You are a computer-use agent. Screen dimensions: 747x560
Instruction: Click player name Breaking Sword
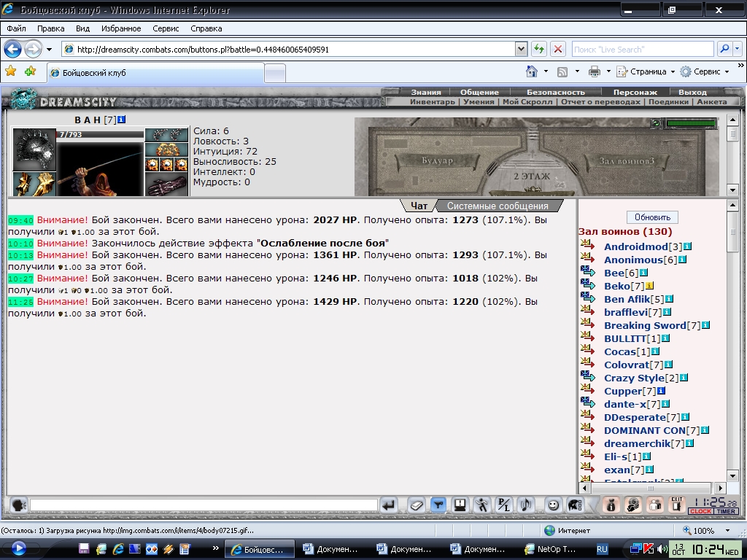coord(645,325)
